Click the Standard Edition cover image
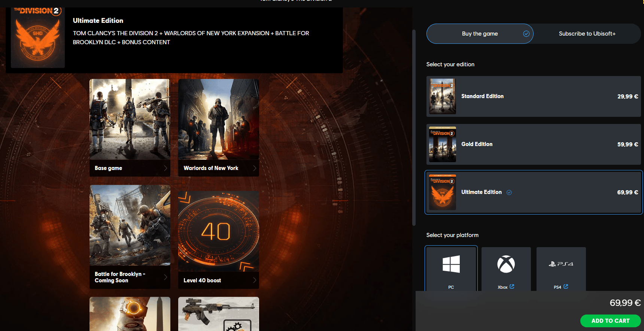644x331 pixels. click(x=443, y=96)
